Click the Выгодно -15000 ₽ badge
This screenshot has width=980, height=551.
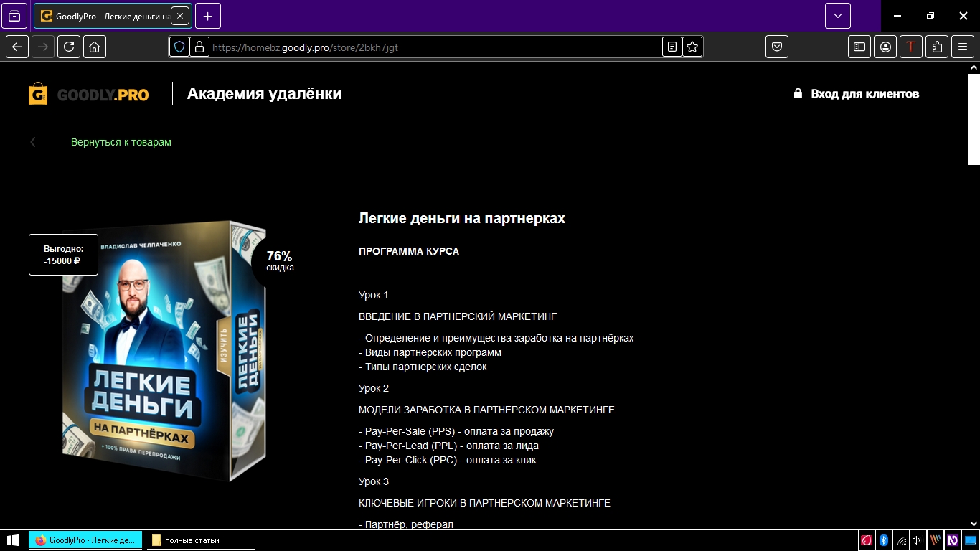(x=63, y=255)
